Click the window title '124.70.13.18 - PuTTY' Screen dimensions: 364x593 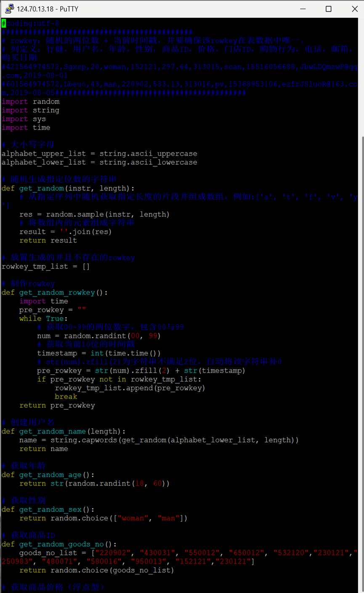[x=48, y=9]
